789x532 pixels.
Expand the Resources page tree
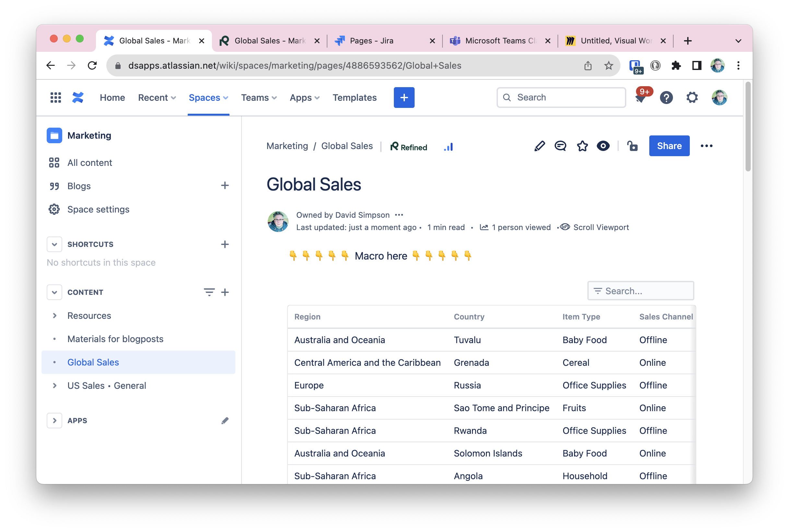coord(54,316)
